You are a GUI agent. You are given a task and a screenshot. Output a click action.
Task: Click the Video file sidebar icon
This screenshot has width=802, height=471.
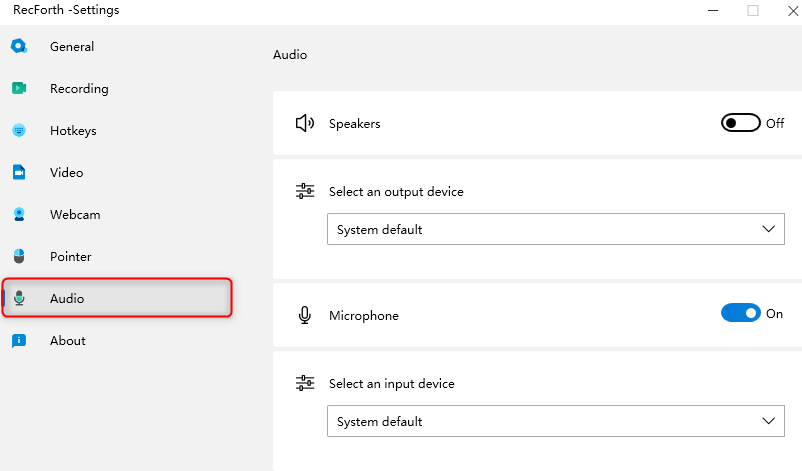19,172
